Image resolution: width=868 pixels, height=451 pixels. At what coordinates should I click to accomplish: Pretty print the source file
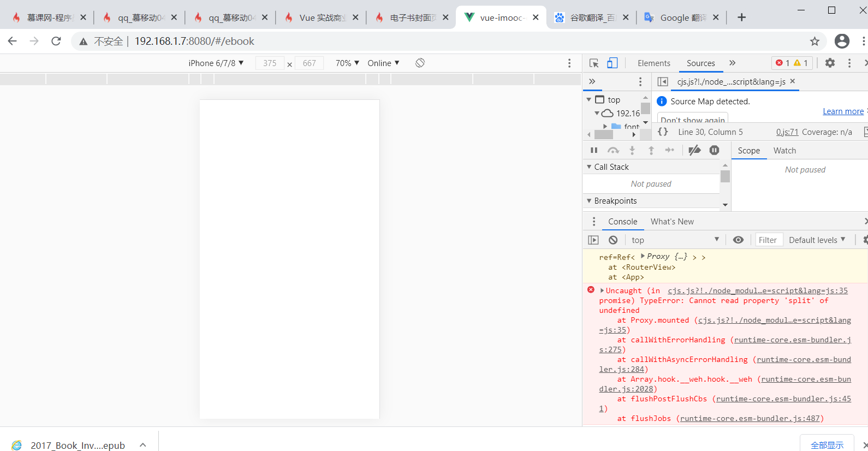(x=663, y=132)
